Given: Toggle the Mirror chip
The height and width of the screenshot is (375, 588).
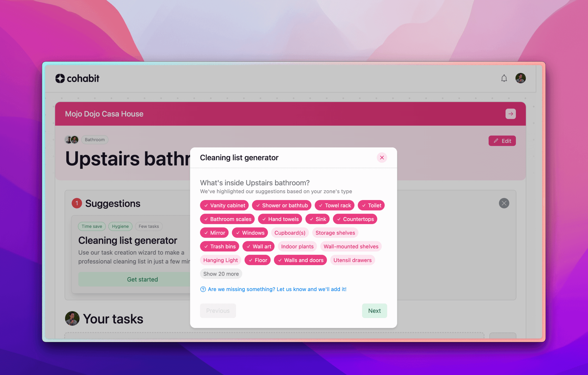Looking at the screenshot, I should [x=214, y=233].
